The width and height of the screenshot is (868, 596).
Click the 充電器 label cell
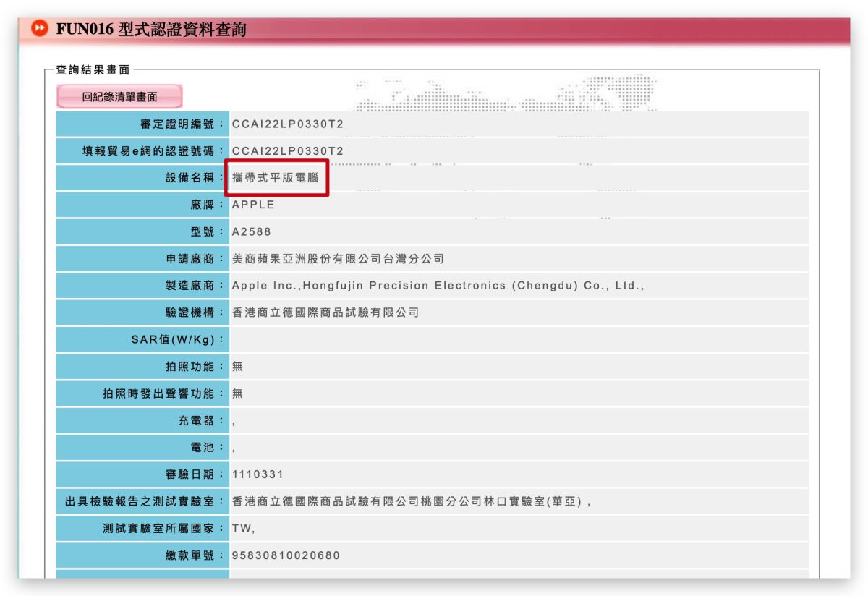143,421
